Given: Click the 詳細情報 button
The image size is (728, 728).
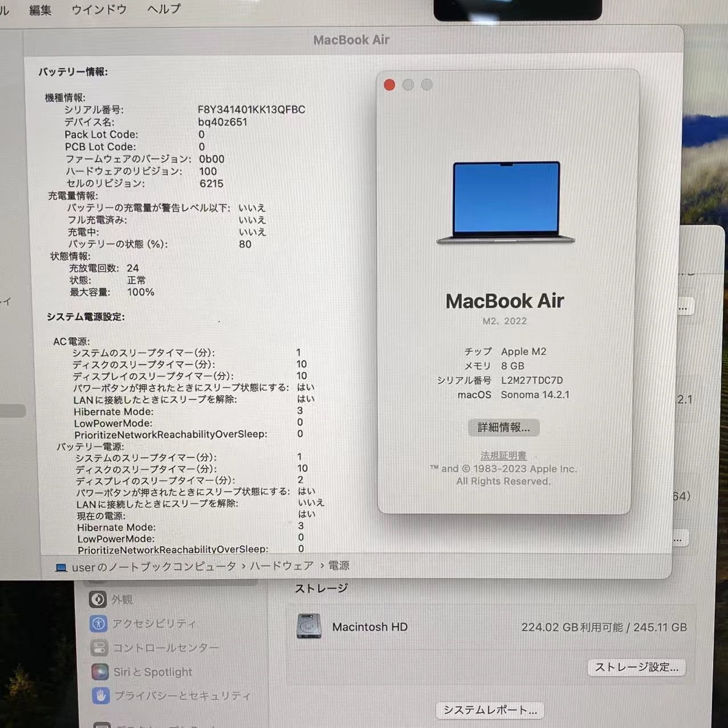Looking at the screenshot, I should point(503,427).
